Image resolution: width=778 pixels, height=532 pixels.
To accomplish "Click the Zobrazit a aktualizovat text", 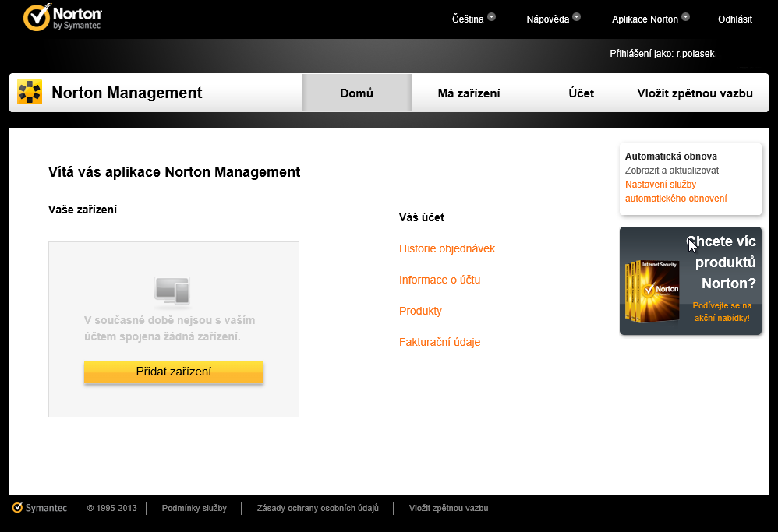I will 672,170.
